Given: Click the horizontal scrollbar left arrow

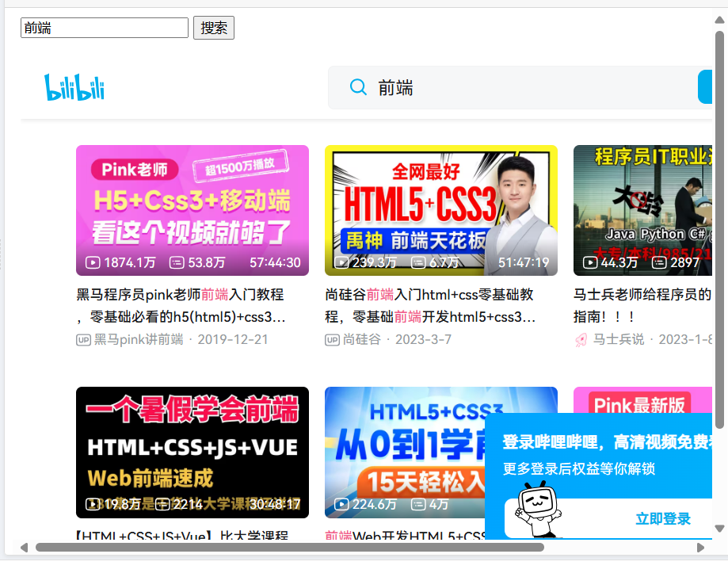Looking at the screenshot, I should click(24, 548).
